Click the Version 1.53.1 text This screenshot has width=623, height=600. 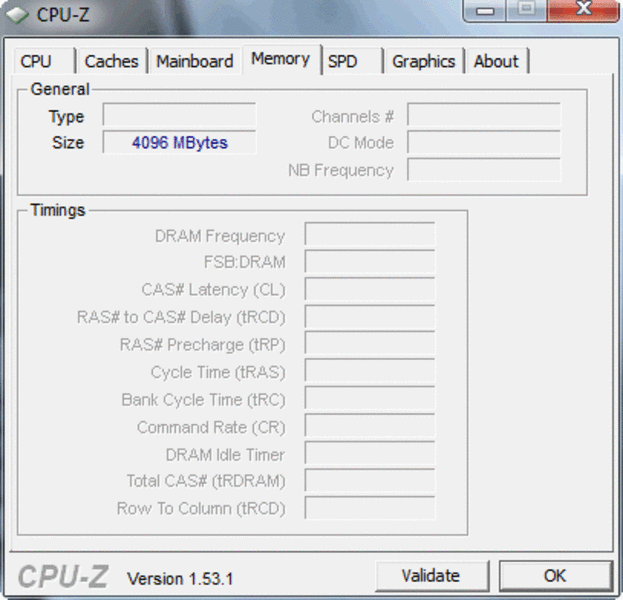click(x=180, y=579)
